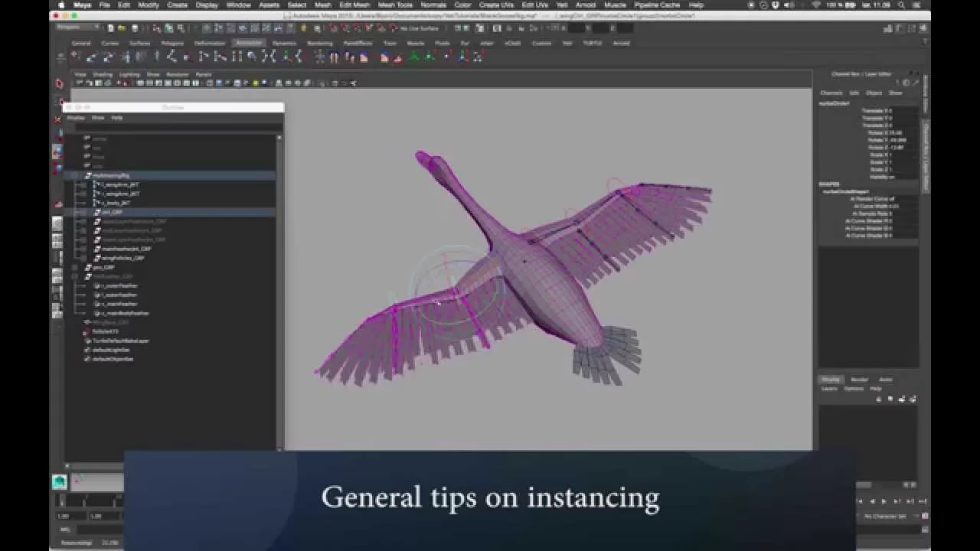
Task: Expand geo_GRP in the Outliner
Action: click(74, 267)
